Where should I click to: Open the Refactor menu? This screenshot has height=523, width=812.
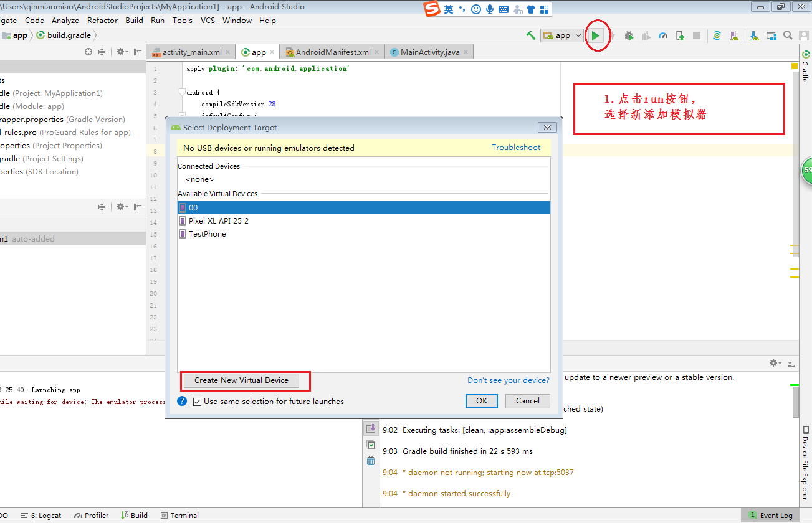tap(102, 20)
